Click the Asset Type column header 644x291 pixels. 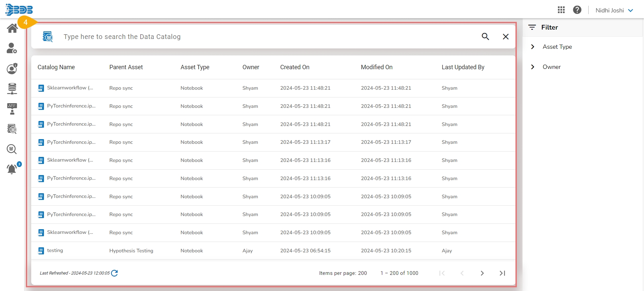pyautogui.click(x=195, y=67)
